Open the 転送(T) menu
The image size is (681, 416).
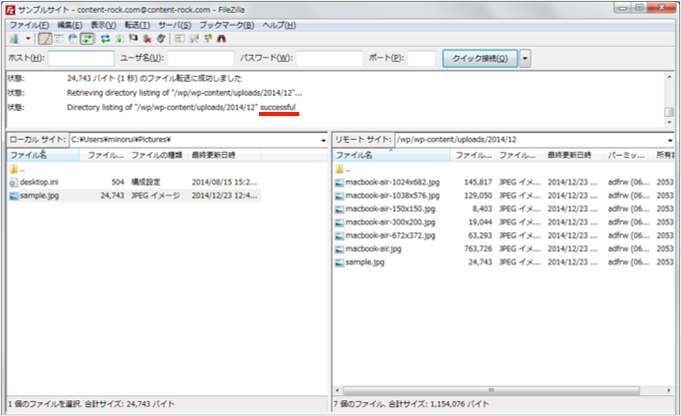tap(137, 25)
